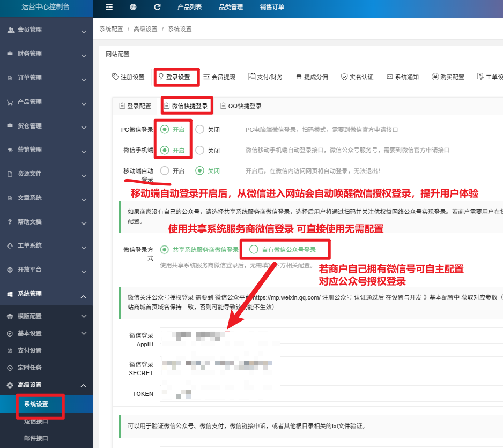The height and width of the screenshot is (448, 503).
Task: Switch to the 注册设置 tab
Action: click(x=128, y=77)
